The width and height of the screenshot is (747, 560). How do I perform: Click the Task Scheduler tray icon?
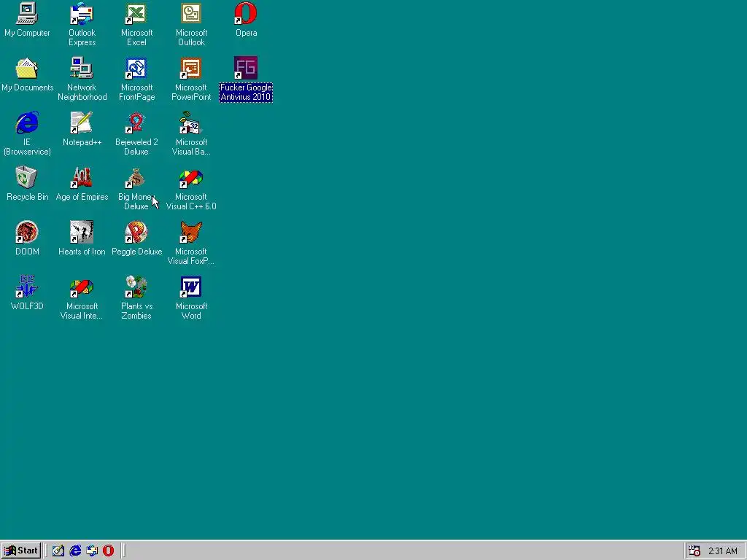pos(694,551)
